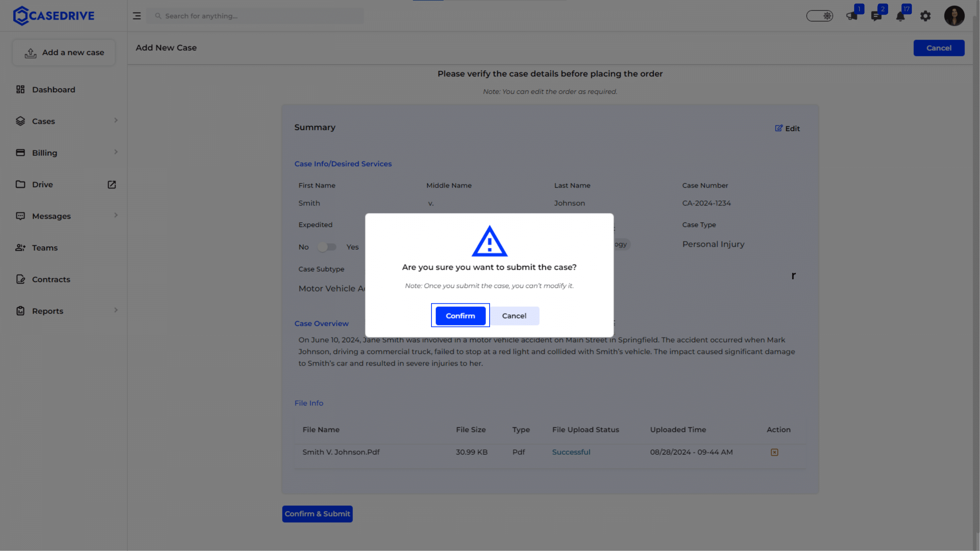Open the user profile avatar
Image resolution: width=980 pixels, height=551 pixels.
pos(954,16)
